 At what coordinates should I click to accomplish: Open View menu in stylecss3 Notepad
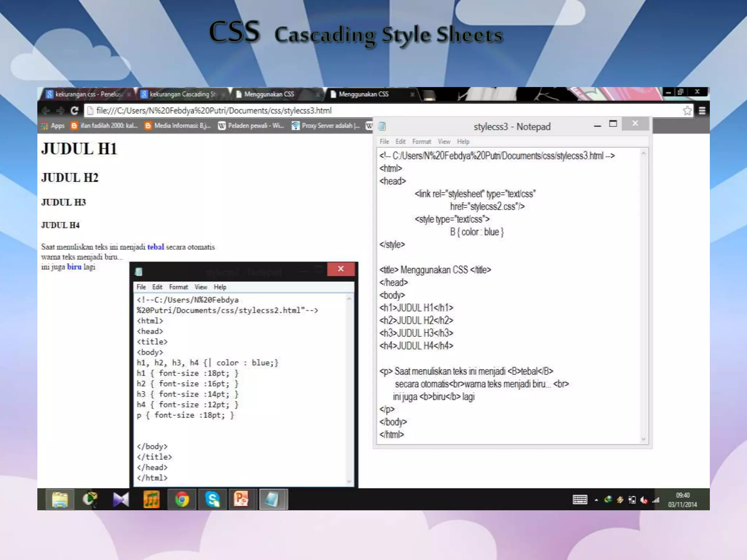pyautogui.click(x=444, y=141)
